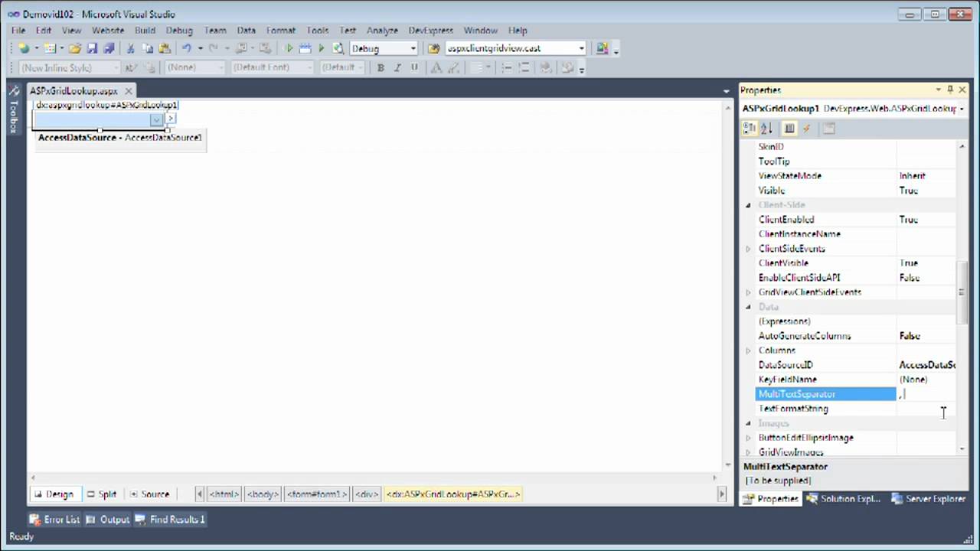This screenshot has height=551, width=980.
Task: Select the <form#form1> tag breadcrumb
Action: (x=317, y=494)
